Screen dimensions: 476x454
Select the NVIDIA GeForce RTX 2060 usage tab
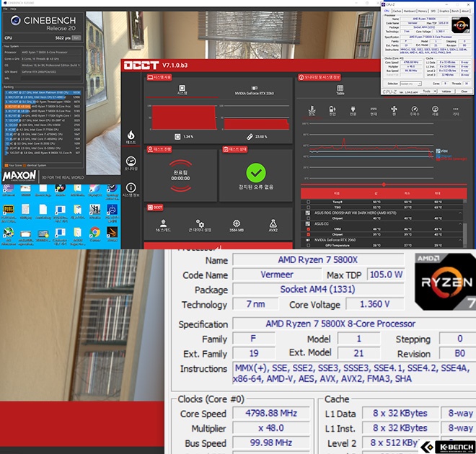[x=254, y=90]
